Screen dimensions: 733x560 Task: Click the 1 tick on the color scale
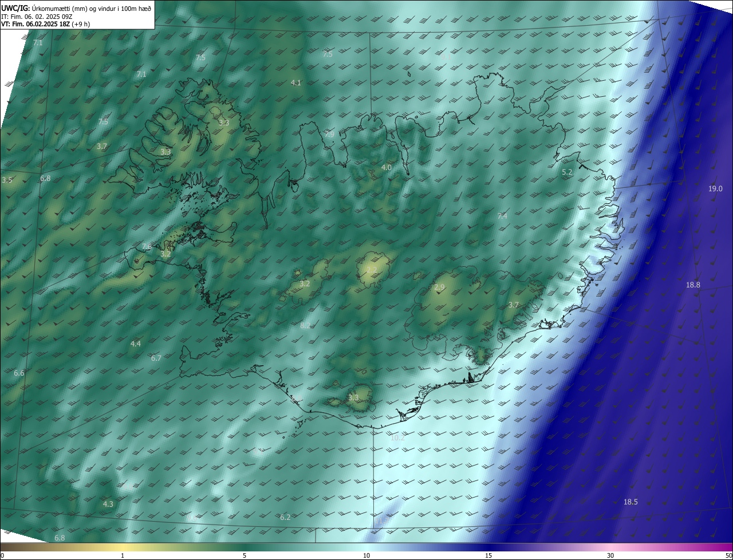pos(123,555)
